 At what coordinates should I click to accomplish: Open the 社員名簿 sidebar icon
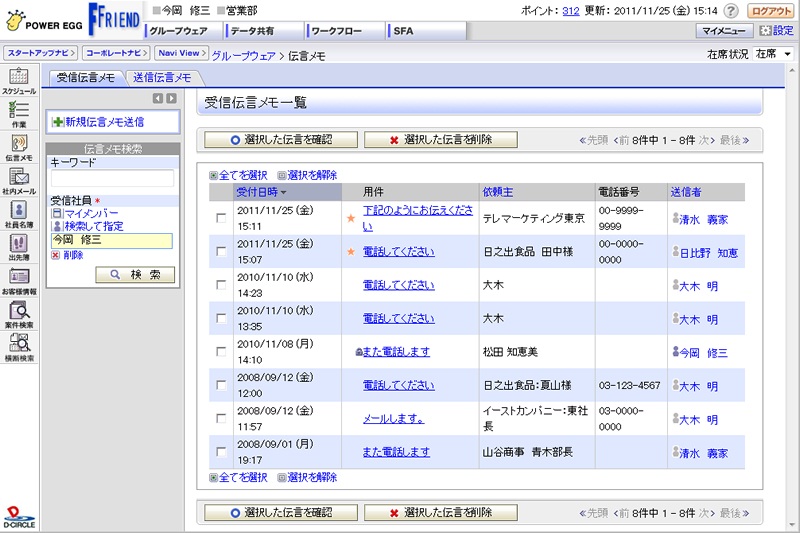tap(19, 214)
